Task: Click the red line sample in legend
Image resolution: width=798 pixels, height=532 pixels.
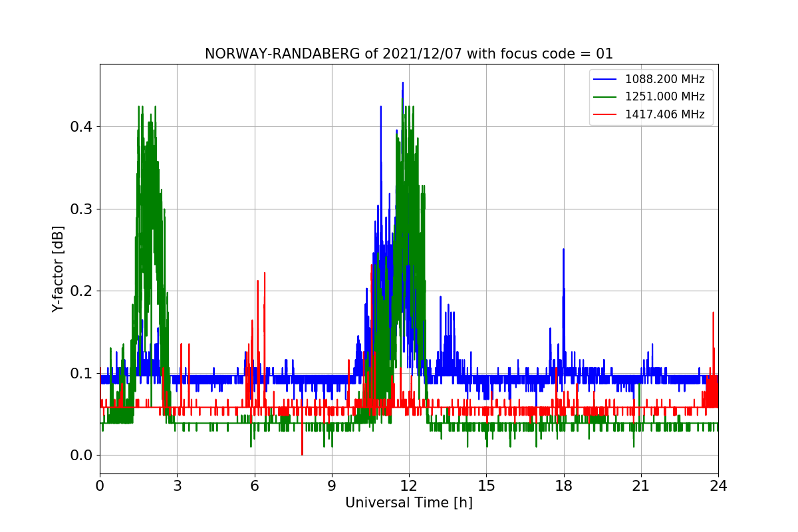Action: point(605,114)
